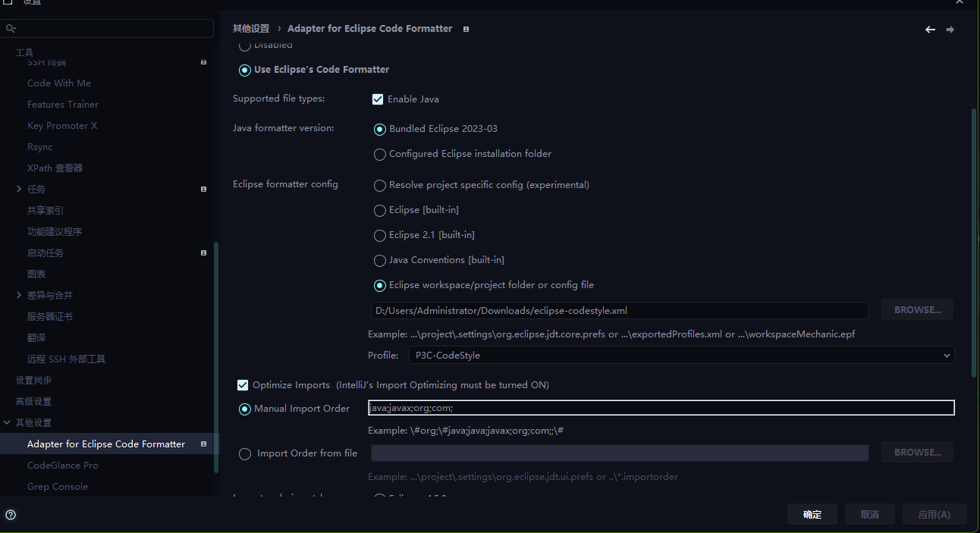Click the Manual Import Order text field

(x=661, y=408)
